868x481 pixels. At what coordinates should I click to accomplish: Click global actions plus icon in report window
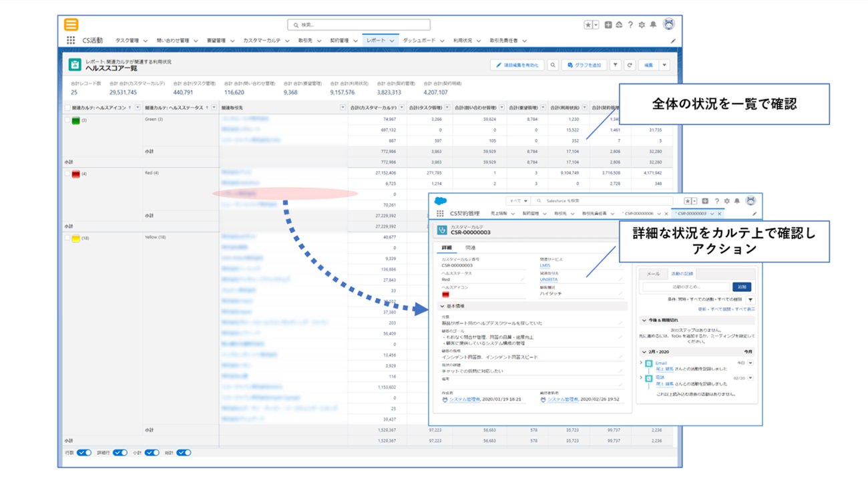[x=608, y=25]
